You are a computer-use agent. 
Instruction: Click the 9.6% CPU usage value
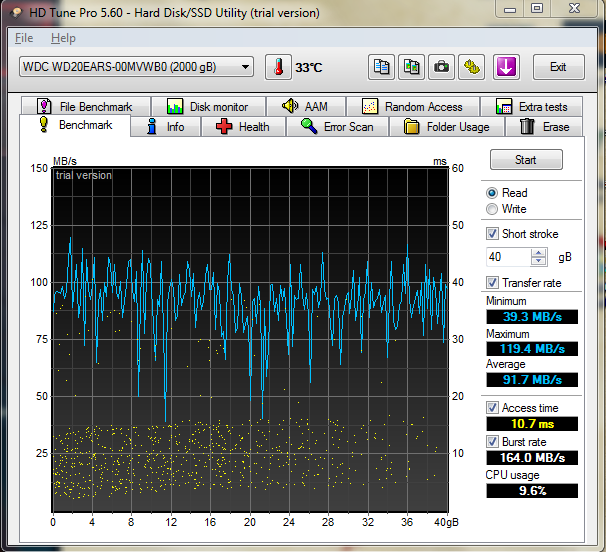coord(532,491)
